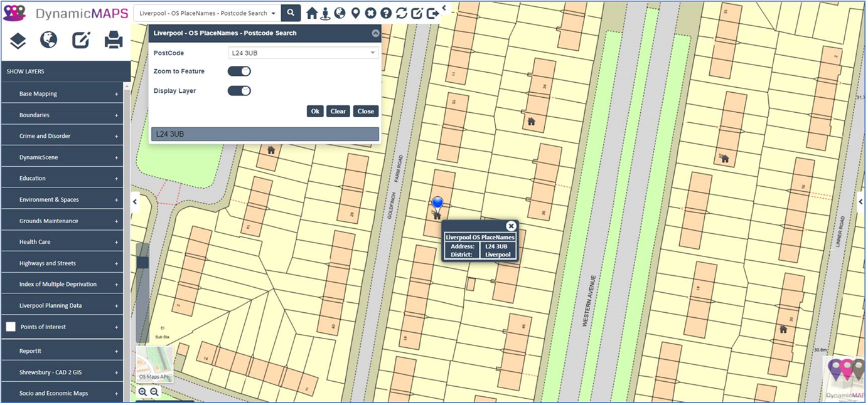
Task: Click the layers list vertical scrollbar
Action: pyautogui.click(x=127, y=241)
